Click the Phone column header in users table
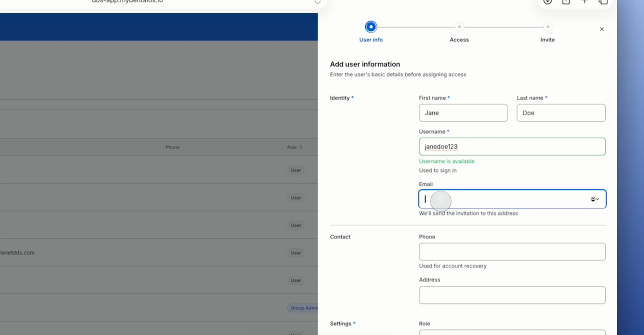 tap(172, 147)
